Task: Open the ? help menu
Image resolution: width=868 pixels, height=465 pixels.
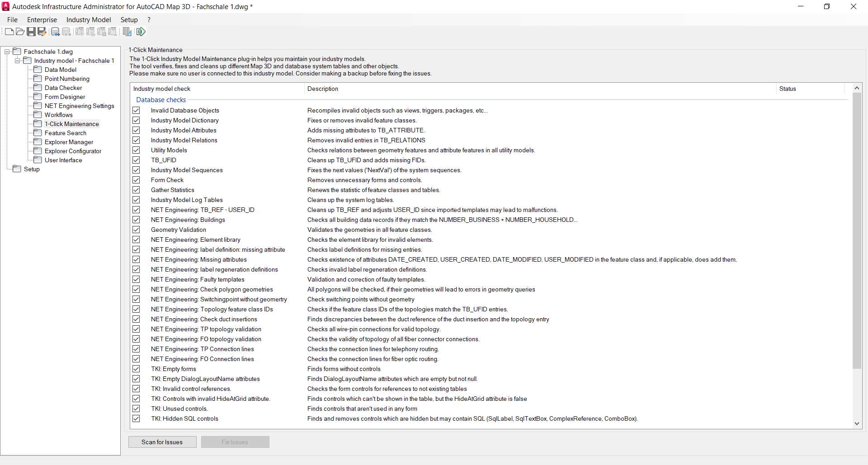Action: tap(149, 19)
